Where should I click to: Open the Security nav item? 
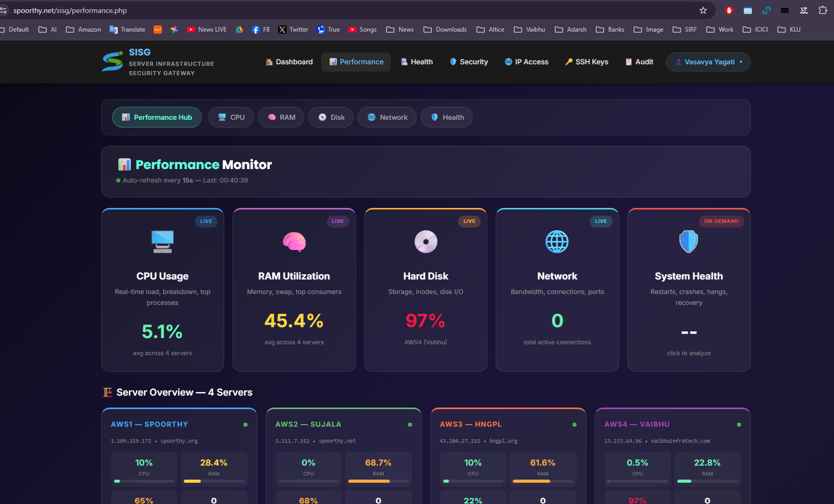[x=469, y=62]
